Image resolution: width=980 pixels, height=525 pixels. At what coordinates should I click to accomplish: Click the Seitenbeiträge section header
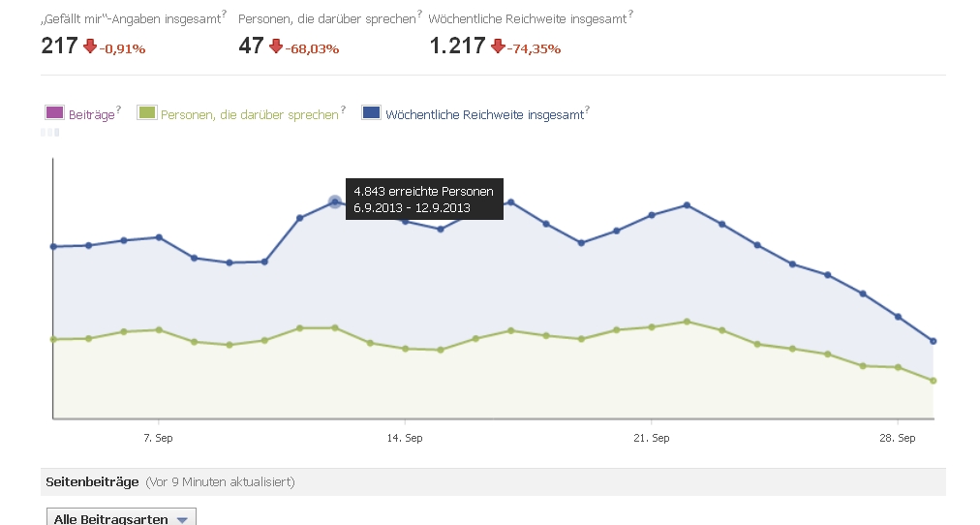click(92, 481)
